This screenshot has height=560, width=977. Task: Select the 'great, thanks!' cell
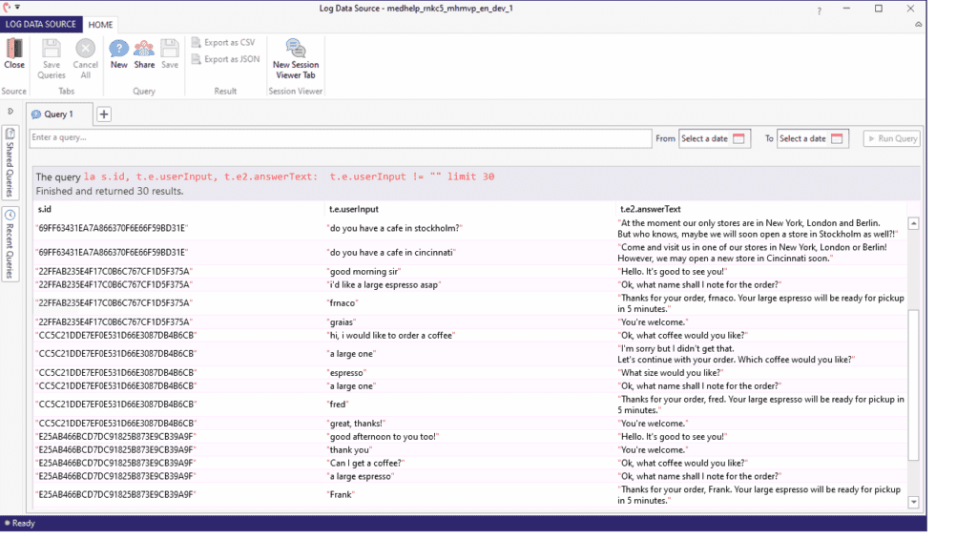tap(357, 424)
